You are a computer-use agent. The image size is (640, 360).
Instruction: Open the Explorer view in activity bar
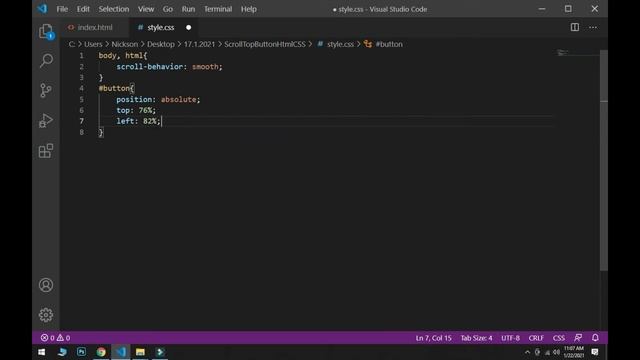pos(46,31)
